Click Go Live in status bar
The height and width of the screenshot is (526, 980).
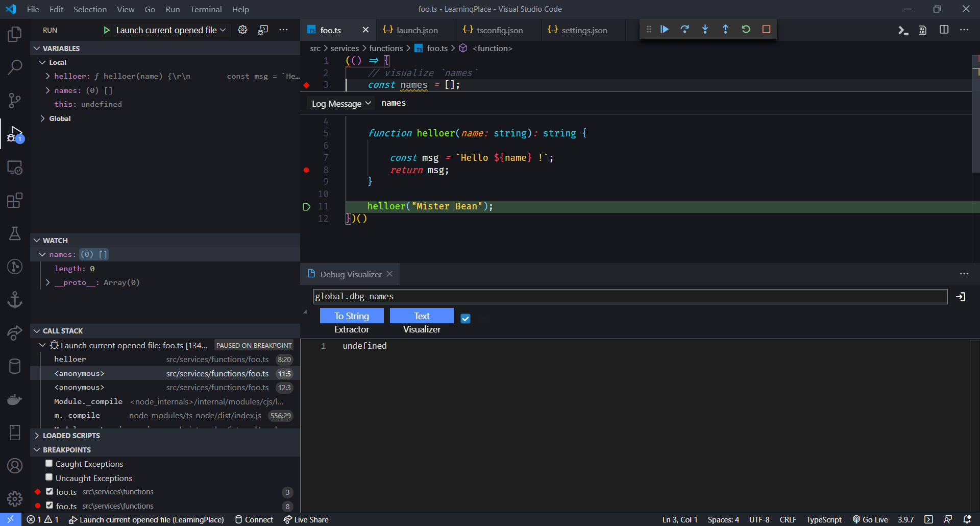click(870, 519)
